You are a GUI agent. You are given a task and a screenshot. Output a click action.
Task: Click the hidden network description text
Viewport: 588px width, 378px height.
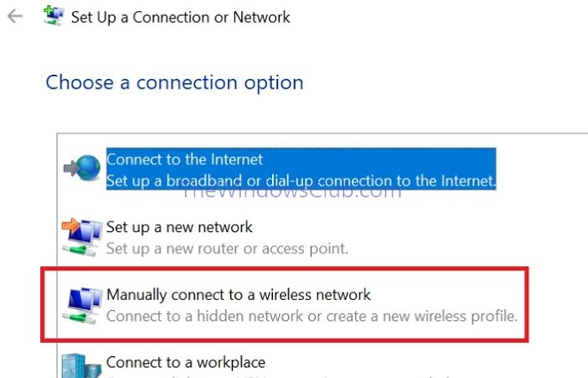[x=312, y=317]
